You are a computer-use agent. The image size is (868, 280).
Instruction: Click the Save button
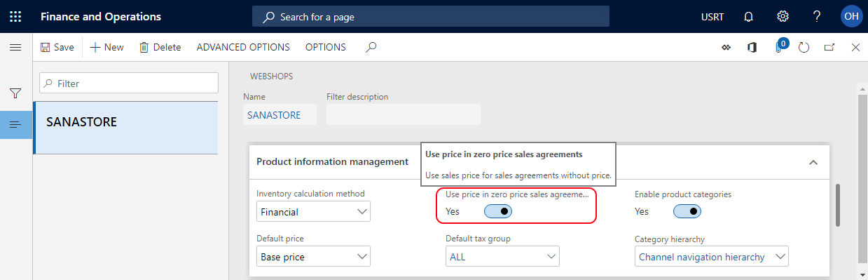point(57,47)
